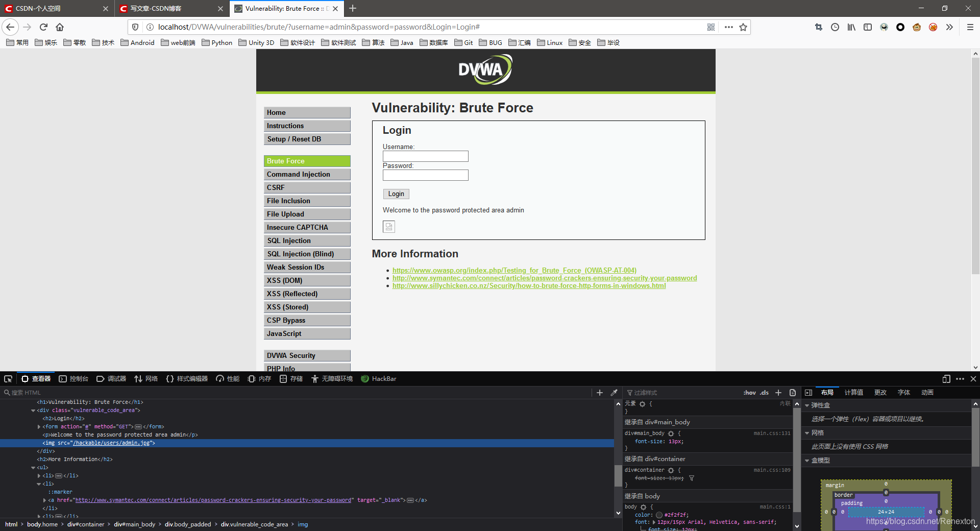
Task: Switch to 调试器 debugger tab
Action: coord(111,379)
